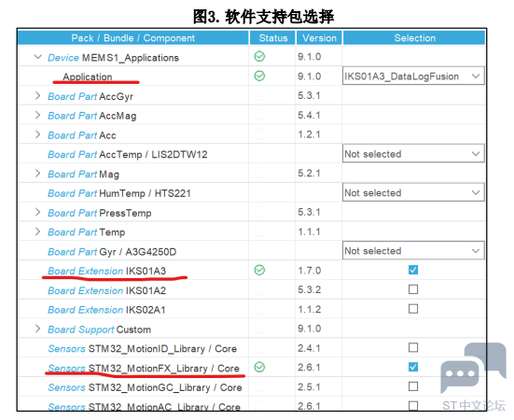Image resolution: width=514 pixels, height=420 pixels.
Task: Click the Status column header
Action: coord(272,37)
